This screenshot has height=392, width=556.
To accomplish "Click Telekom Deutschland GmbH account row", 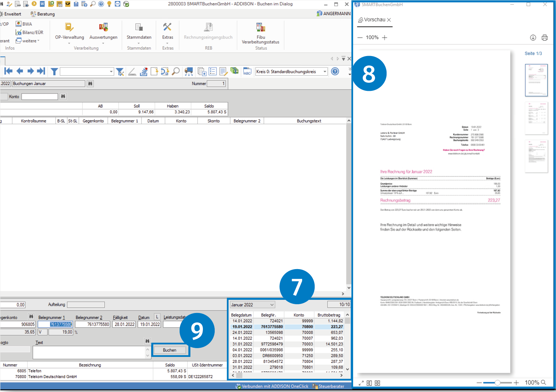I will [x=113, y=376].
